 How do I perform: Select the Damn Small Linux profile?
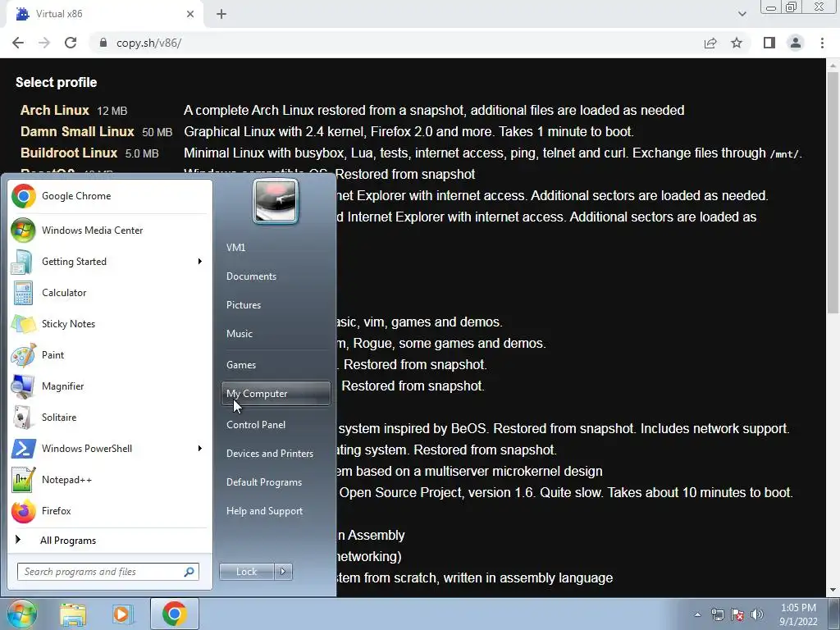pyautogui.click(x=77, y=132)
